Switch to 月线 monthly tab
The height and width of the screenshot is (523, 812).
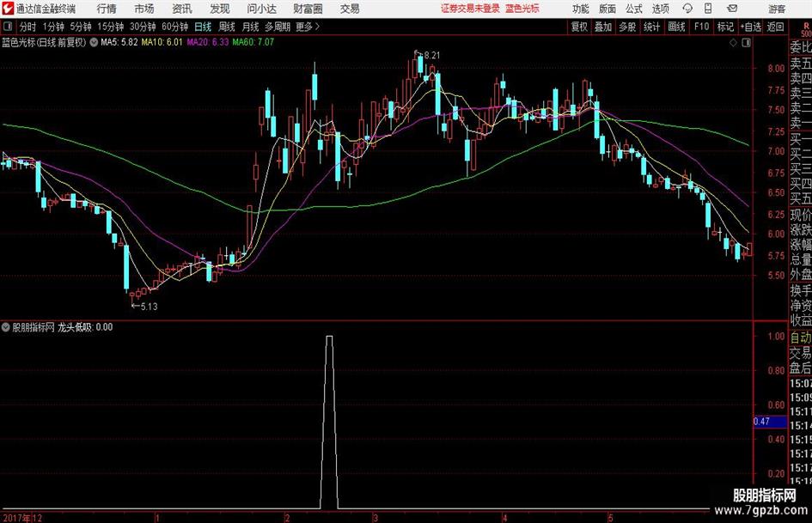point(251,27)
